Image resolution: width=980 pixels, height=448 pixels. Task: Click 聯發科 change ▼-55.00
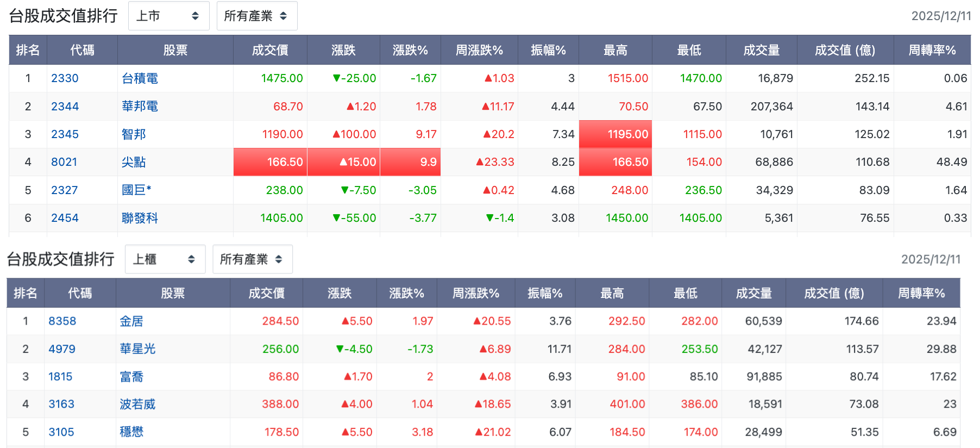click(354, 218)
